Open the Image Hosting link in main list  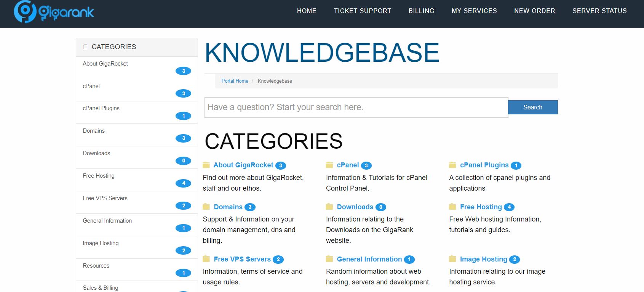[x=484, y=259]
